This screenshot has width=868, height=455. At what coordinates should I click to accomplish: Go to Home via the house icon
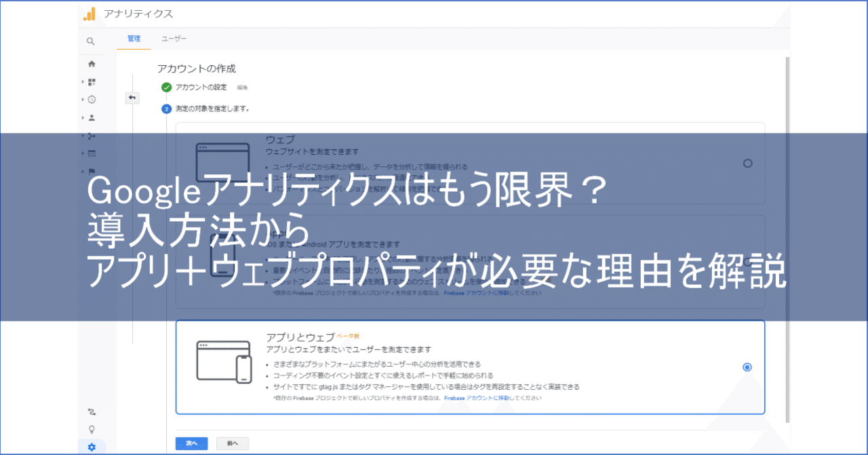click(92, 64)
